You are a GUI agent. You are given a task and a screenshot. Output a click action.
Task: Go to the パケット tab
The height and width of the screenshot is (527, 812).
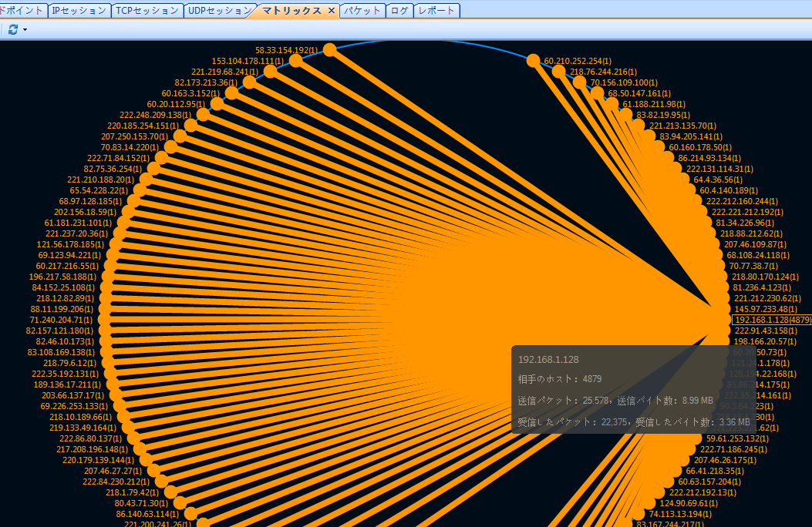pyautogui.click(x=362, y=10)
